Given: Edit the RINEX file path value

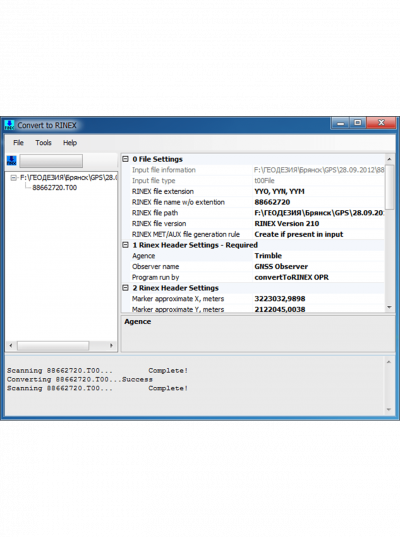Looking at the screenshot, I should [x=318, y=213].
